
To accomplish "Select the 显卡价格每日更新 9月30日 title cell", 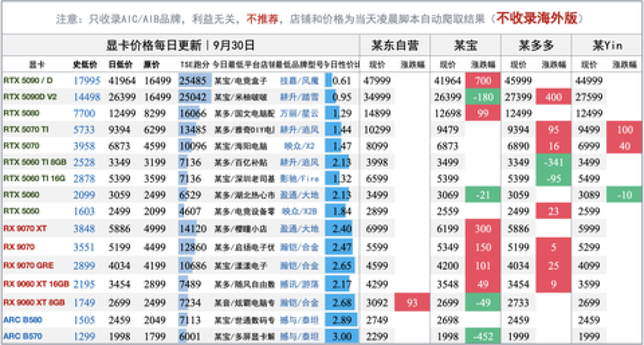I will coord(181,45).
